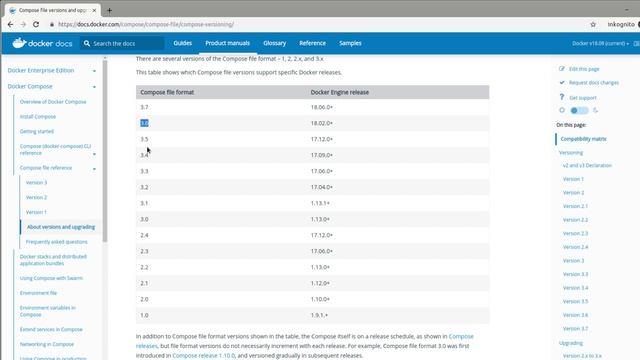Collapse the Compose file reference arrow
Screen dimensions: 640x360
tap(94, 169)
